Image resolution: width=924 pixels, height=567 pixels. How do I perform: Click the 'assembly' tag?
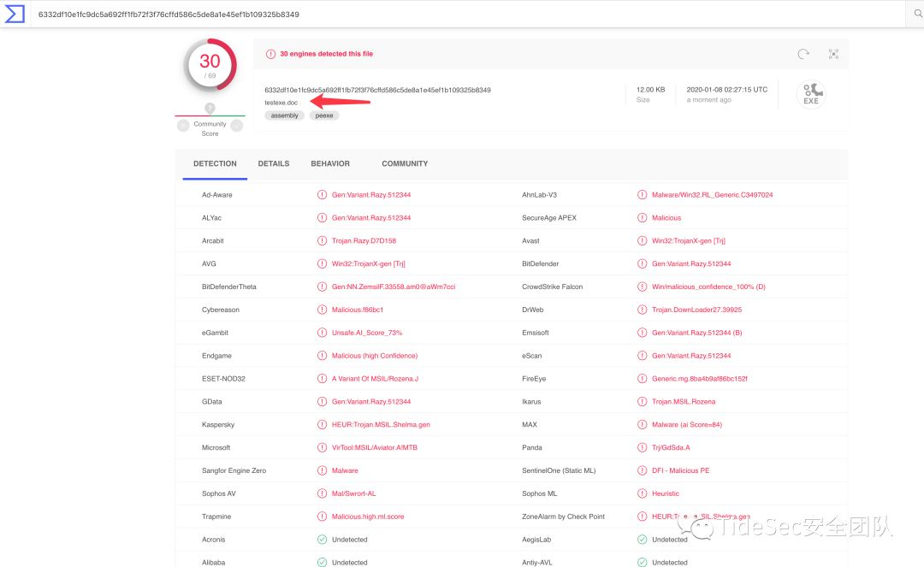tap(285, 115)
